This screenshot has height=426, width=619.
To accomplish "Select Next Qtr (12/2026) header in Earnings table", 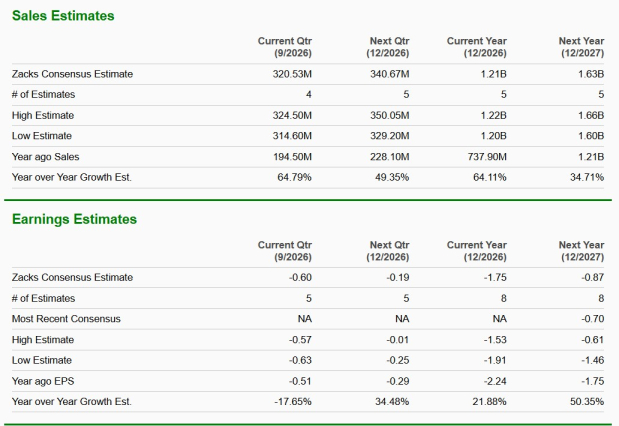I will [x=387, y=251].
